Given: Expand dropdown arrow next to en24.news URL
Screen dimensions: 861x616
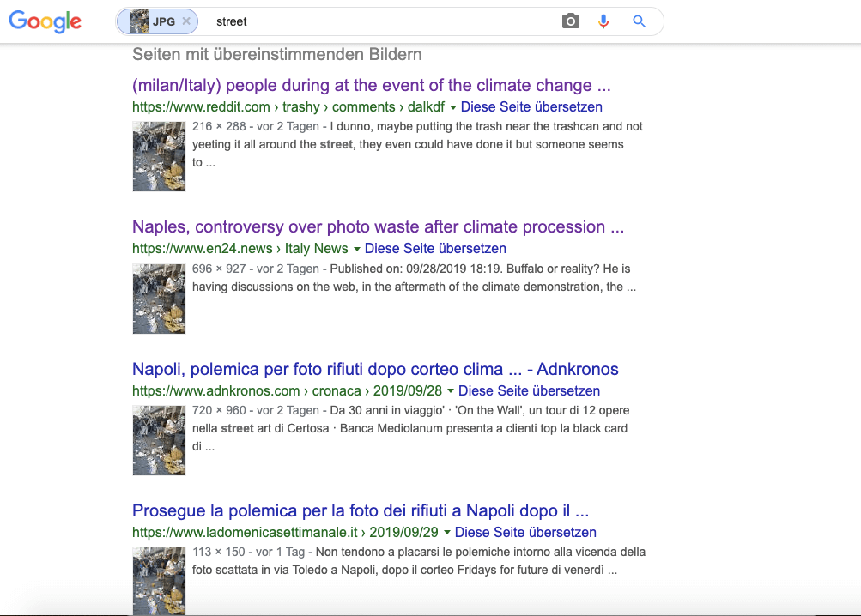Looking at the screenshot, I should [357, 249].
